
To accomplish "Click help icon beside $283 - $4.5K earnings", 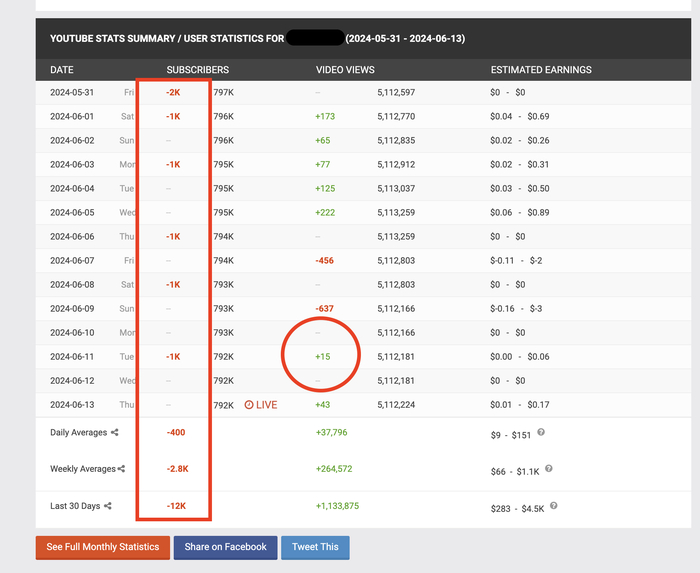I will (x=554, y=506).
